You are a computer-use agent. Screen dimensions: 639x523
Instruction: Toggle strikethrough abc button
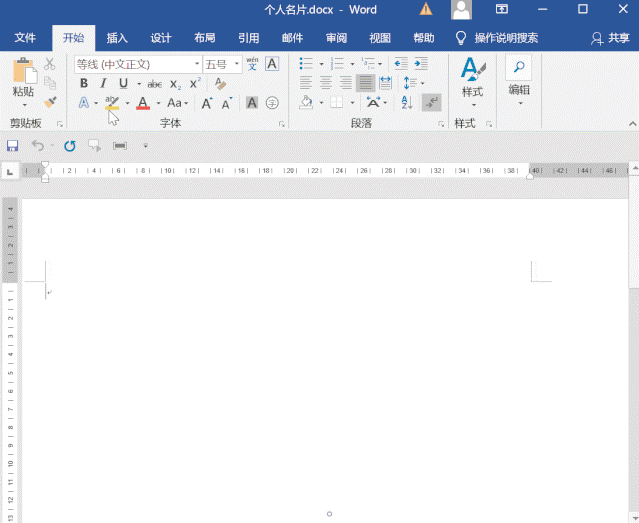[154, 84]
